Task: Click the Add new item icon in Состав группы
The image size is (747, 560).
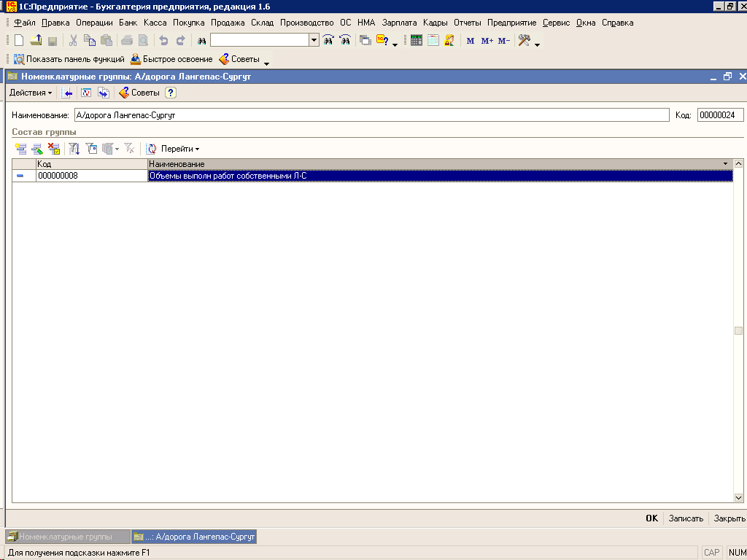Action: click(20, 149)
